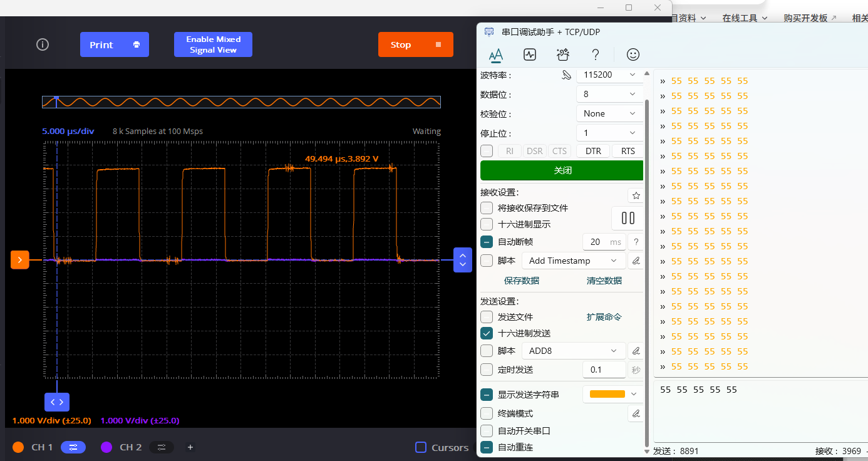
Task: Click the custom baud rate edit icon
Action: tap(567, 75)
